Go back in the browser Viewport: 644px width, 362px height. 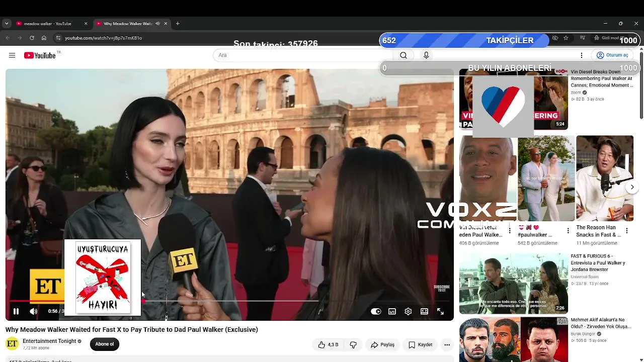[8, 38]
